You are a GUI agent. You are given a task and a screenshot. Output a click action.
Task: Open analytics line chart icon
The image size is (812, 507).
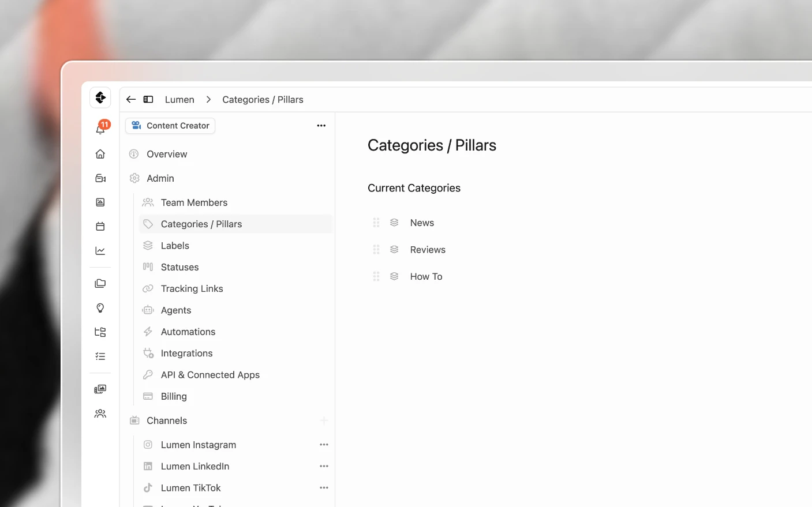click(x=100, y=251)
